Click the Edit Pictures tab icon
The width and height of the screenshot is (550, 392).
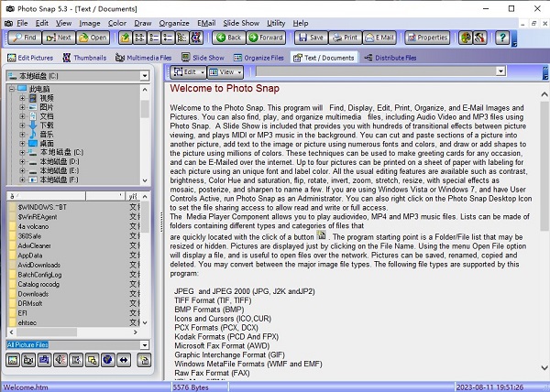click(x=12, y=58)
